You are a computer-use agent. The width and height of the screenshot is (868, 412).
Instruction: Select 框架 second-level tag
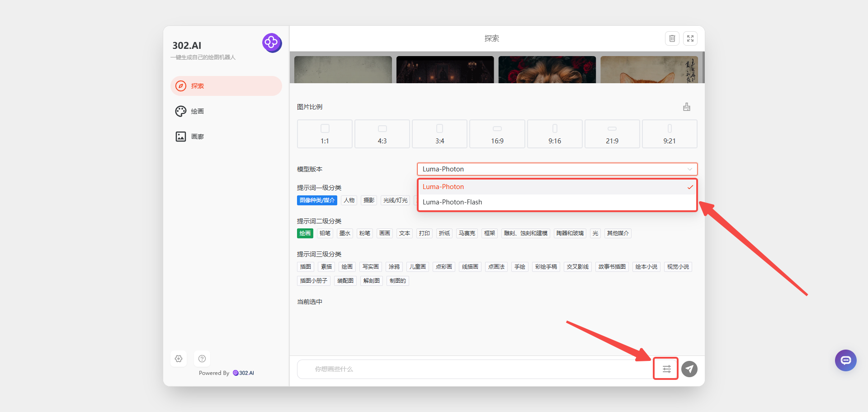tap(490, 233)
